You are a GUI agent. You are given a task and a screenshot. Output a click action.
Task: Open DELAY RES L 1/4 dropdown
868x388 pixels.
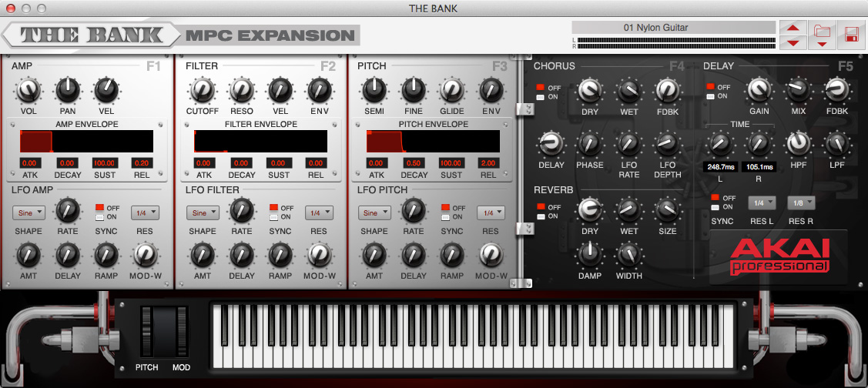point(762,202)
